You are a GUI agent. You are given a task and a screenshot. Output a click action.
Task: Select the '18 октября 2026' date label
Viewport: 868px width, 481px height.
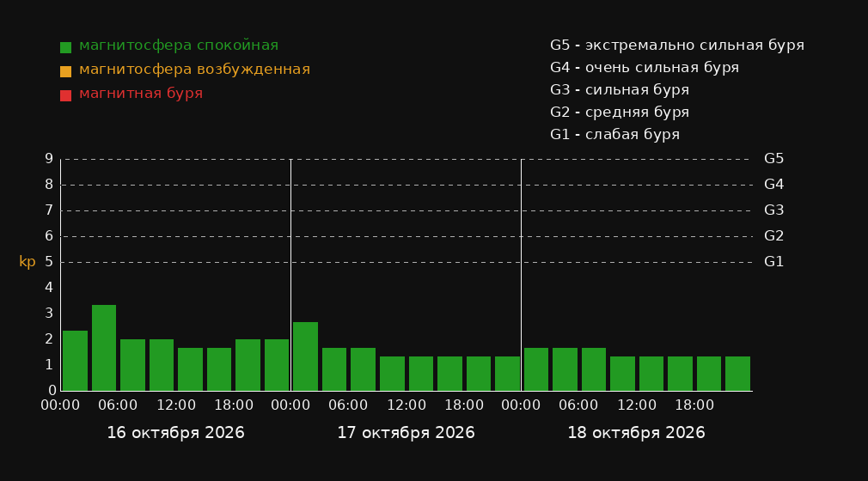click(x=636, y=433)
